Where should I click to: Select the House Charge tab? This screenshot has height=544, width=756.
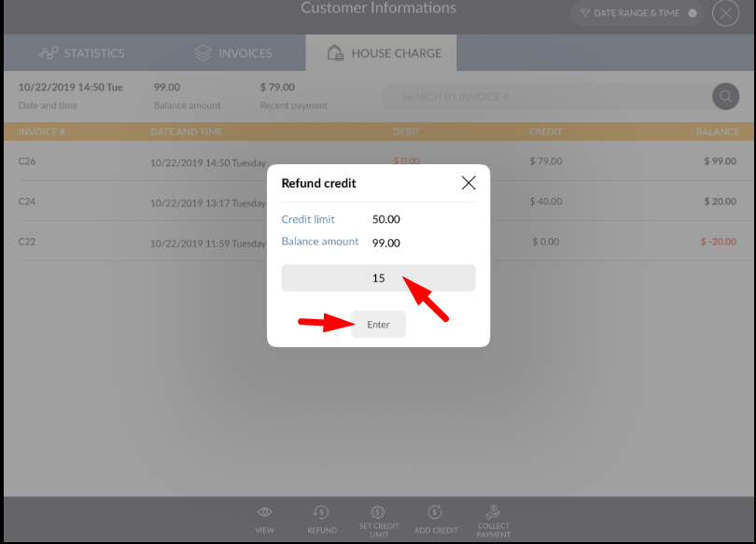pyautogui.click(x=381, y=53)
